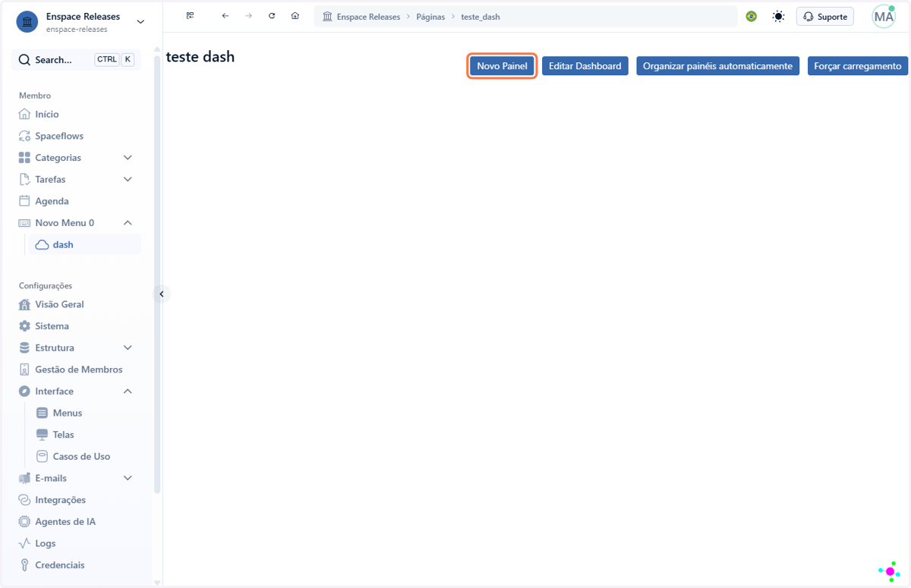Click the Agentes de IA chip icon

coord(24,522)
